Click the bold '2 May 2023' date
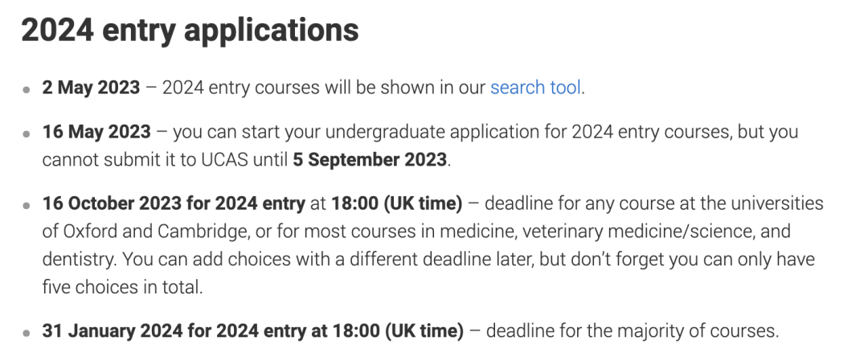Screen dimensions: 868x361 pyautogui.click(x=91, y=88)
